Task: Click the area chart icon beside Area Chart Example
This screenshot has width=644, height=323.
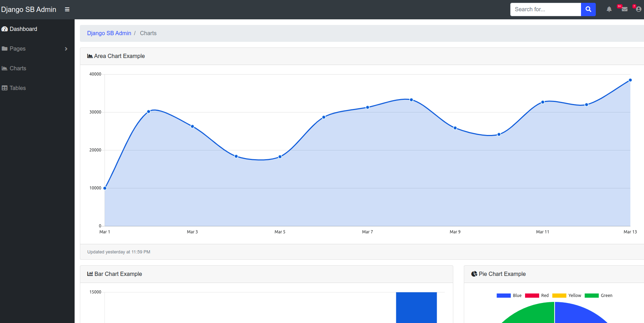Action: [90, 56]
